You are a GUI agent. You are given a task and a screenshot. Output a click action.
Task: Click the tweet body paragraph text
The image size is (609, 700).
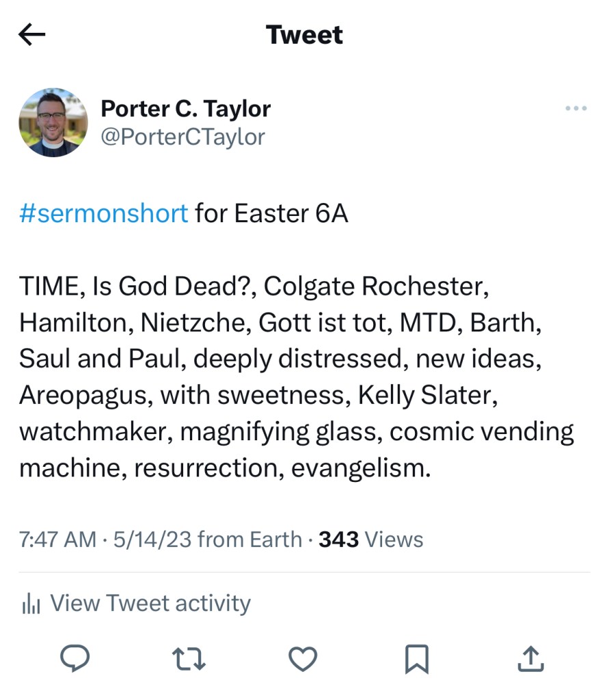tap(294, 377)
